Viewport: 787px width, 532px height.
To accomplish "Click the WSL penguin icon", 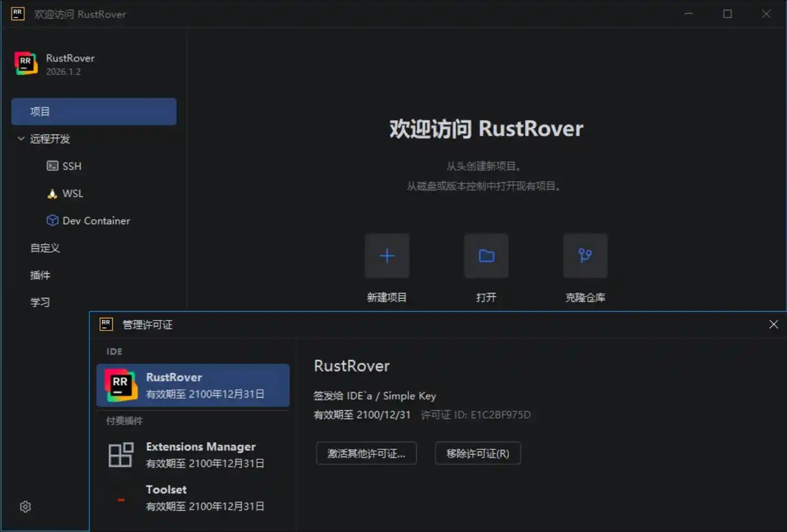I will click(x=52, y=193).
